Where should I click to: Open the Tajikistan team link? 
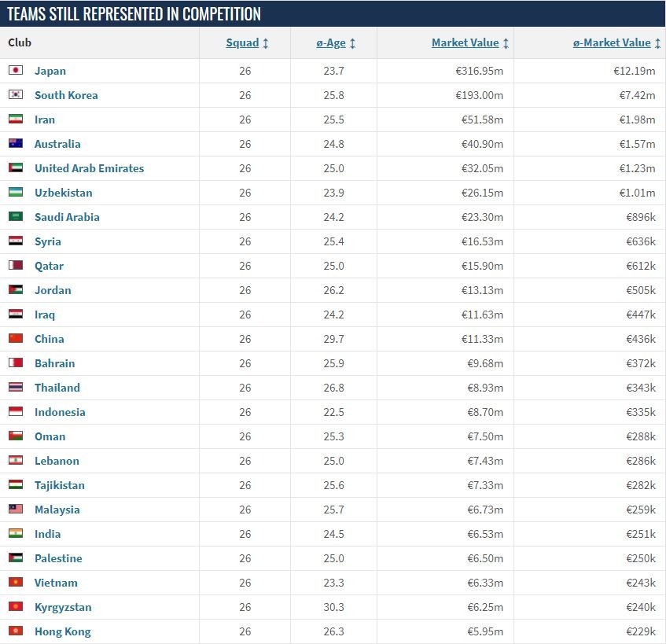(x=60, y=485)
